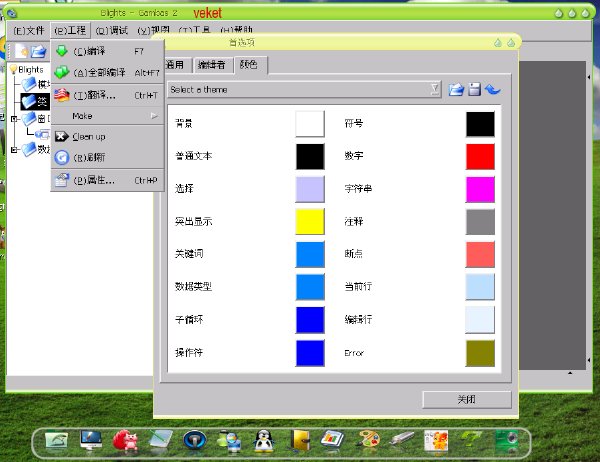This screenshot has width=600, height=462.
Task: Expand the Make submenu
Action: click(108, 116)
